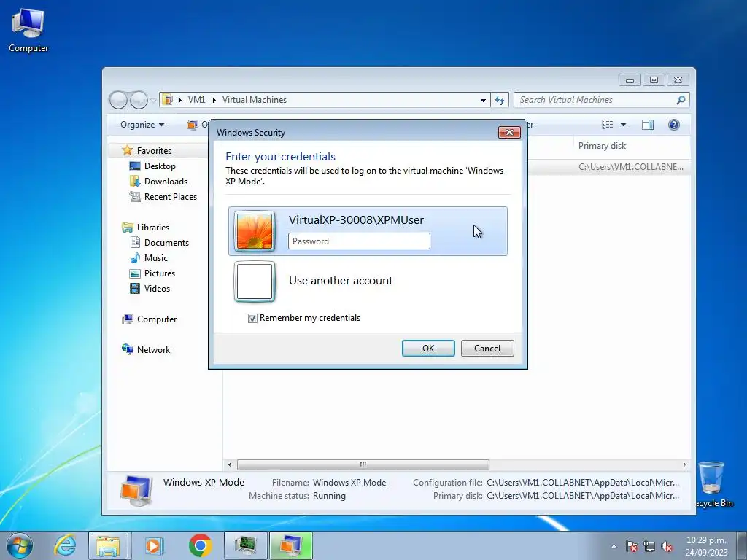Image resolution: width=747 pixels, height=560 pixels.
Task: Launch Windows Media Player from taskbar
Action: click(x=154, y=545)
